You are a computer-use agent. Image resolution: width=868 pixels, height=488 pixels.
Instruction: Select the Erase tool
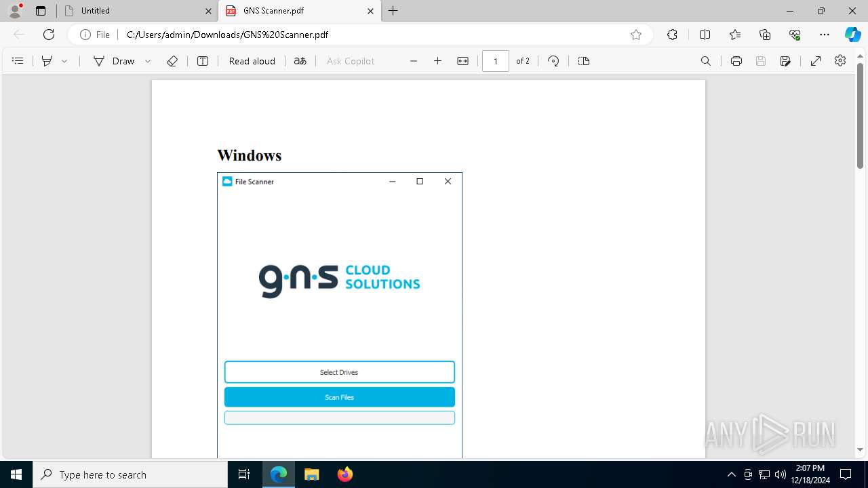point(172,61)
